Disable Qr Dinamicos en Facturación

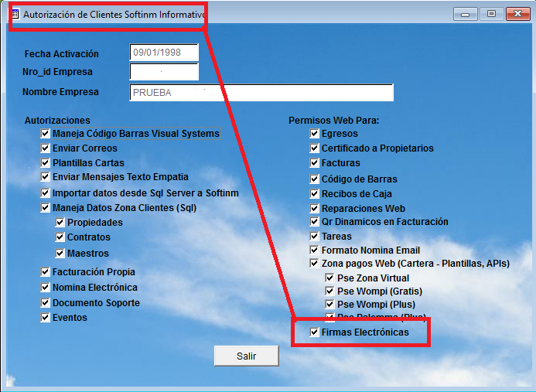[314, 221]
